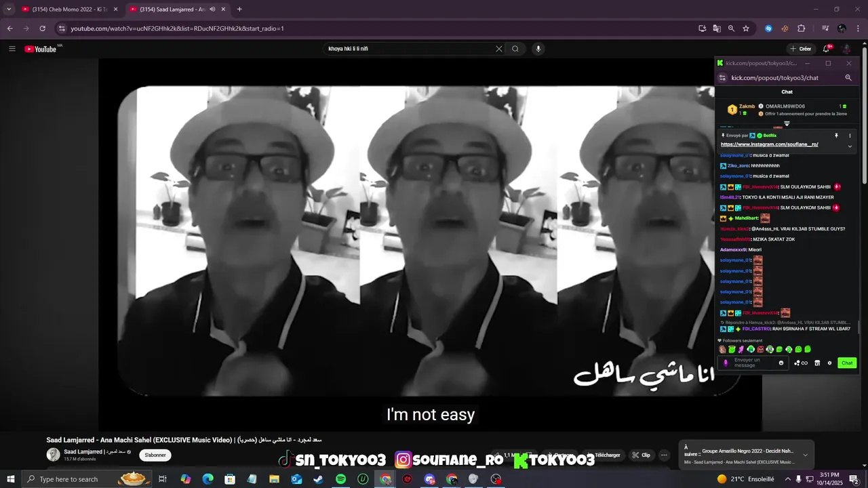Open a new browser tab
This screenshot has height=488, width=868.
click(239, 9)
